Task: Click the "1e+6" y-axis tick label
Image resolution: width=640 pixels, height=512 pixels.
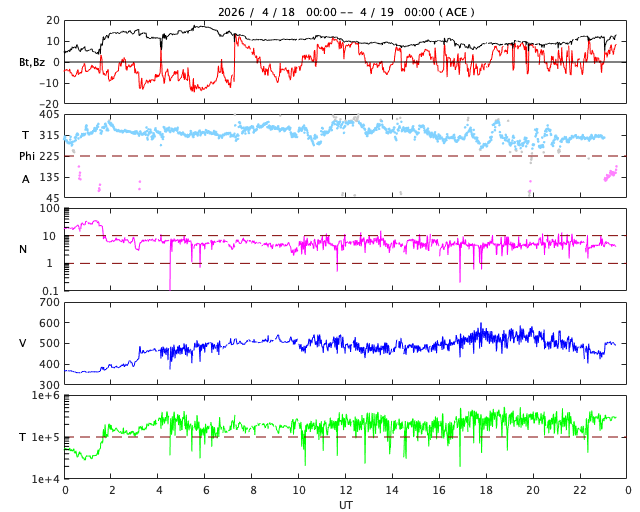Action: click(46, 397)
